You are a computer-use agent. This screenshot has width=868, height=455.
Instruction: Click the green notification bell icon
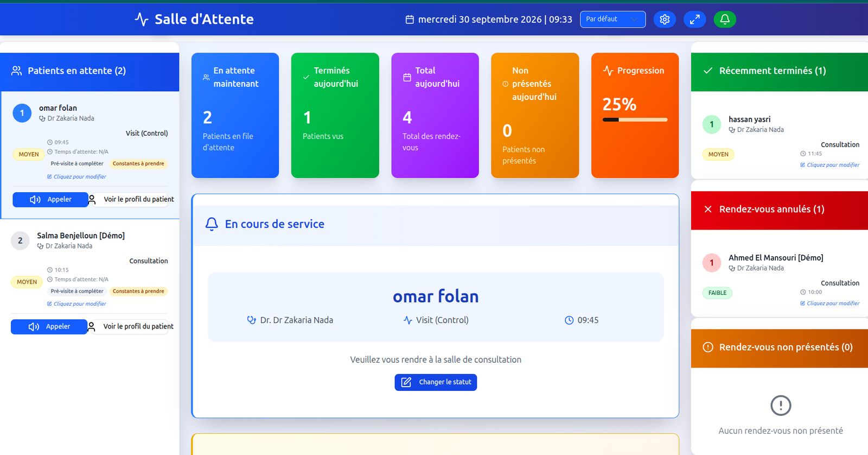click(x=725, y=20)
